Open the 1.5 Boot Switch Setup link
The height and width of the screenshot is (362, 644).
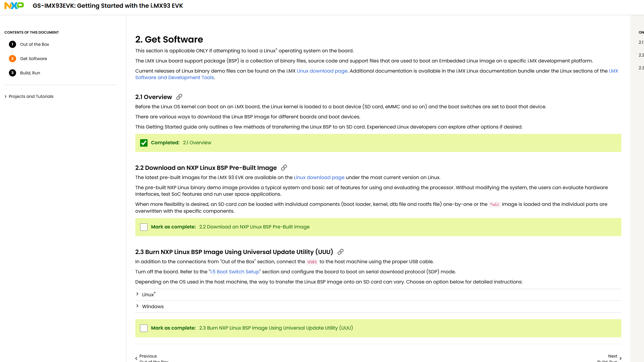[x=234, y=272]
